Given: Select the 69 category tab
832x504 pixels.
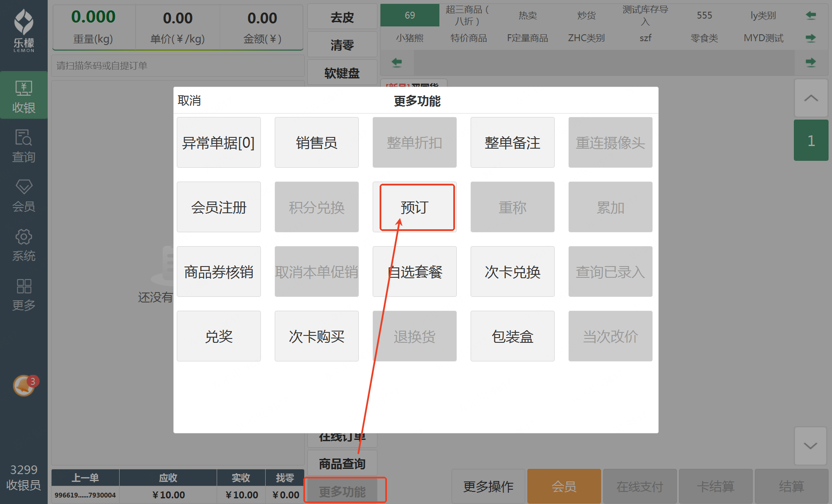Looking at the screenshot, I should click(409, 16).
